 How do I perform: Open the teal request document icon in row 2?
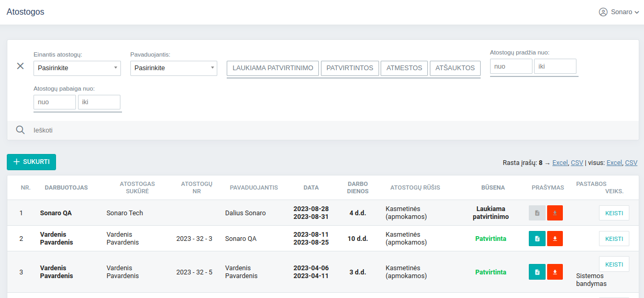pos(537,239)
